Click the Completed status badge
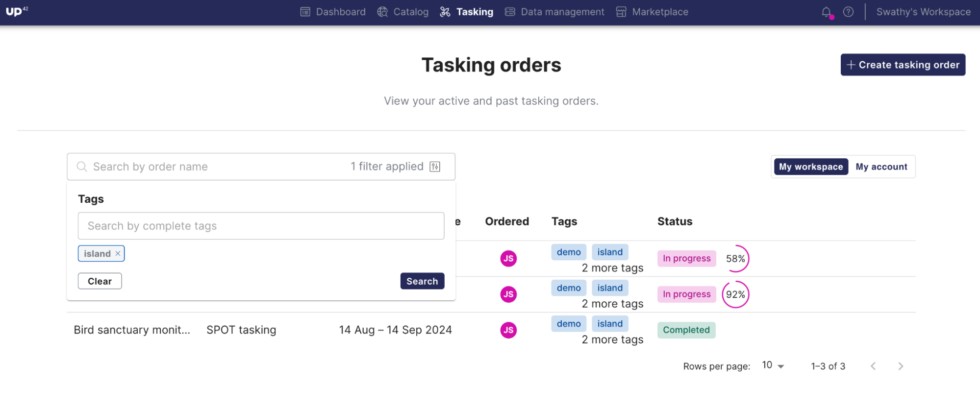Viewport: 980px width, 412px height. pyautogui.click(x=686, y=330)
